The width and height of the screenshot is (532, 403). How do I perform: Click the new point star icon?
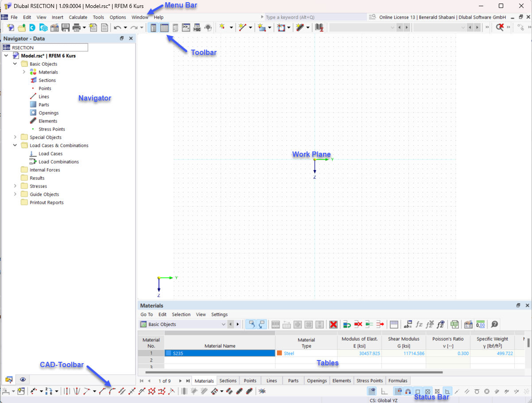223,27
